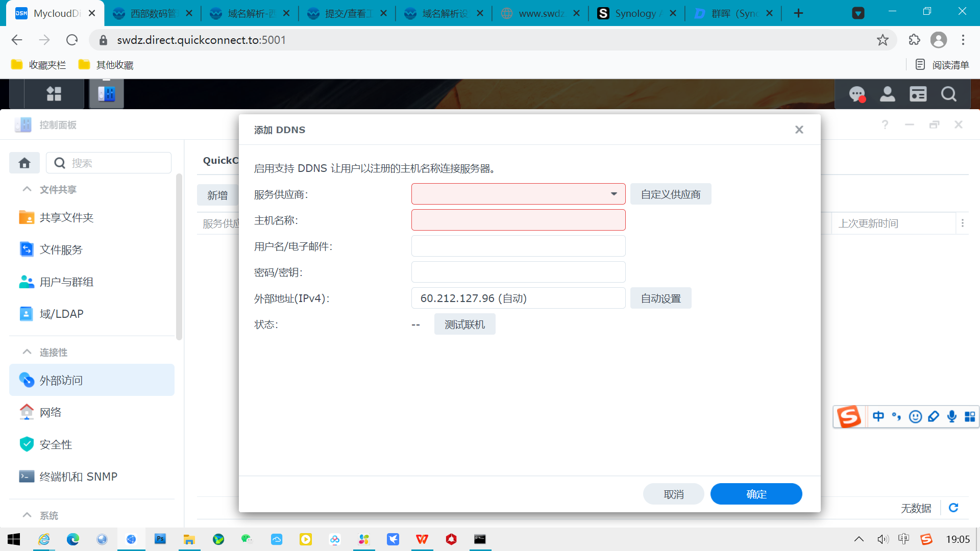Click the 主机名称 input field
Screen dimensions: 980x551
tap(518, 219)
